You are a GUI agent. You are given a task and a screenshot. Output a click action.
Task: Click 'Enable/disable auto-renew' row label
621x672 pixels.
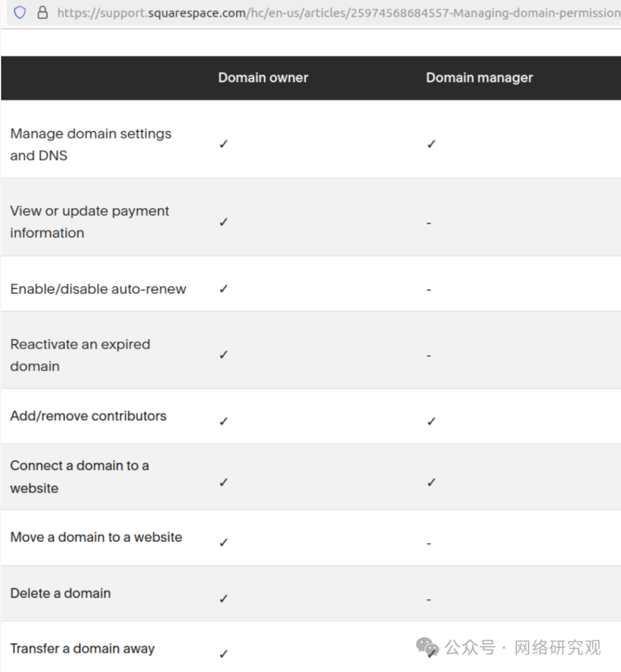point(98,289)
